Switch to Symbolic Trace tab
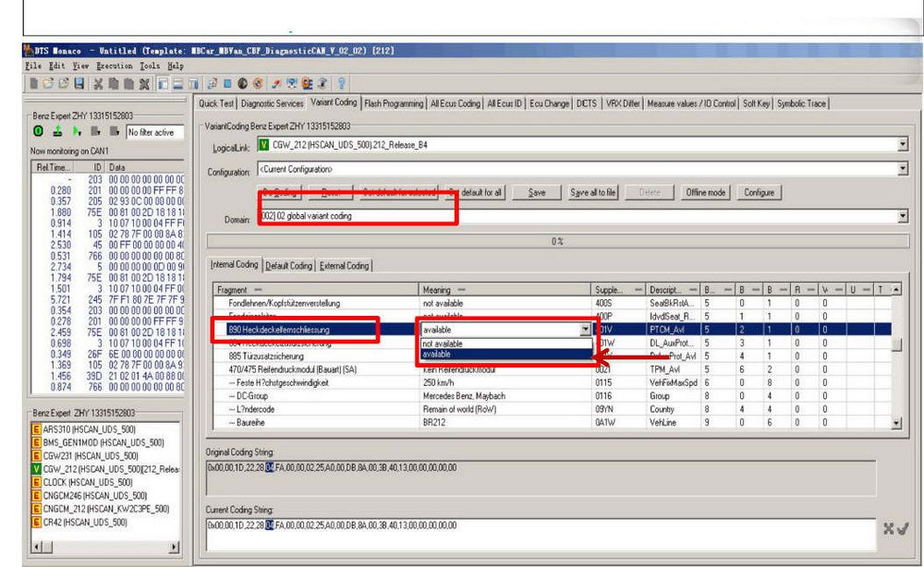 pyautogui.click(x=801, y=103)
